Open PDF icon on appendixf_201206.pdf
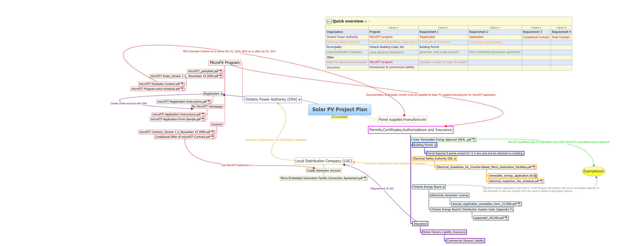644x246 pixels. coord(506,218)
